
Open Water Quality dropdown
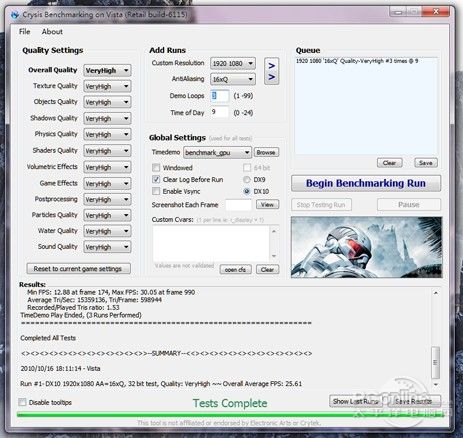(107, 231)
